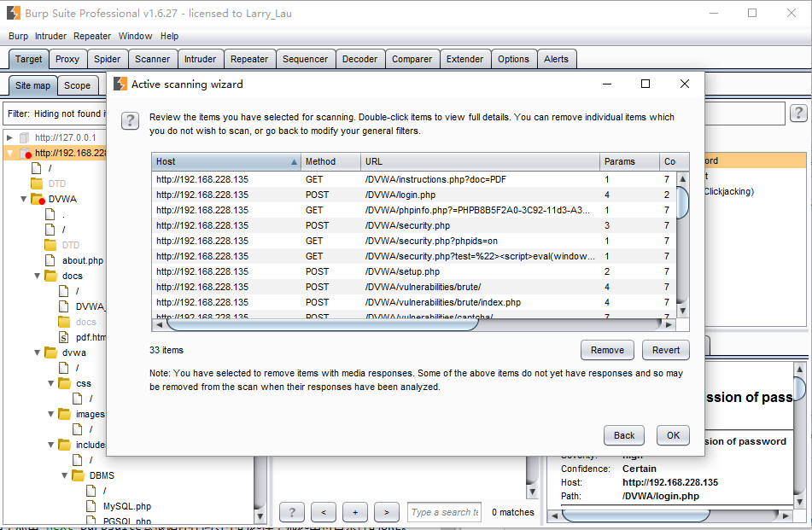The width and height of the screenshot is (812, 530).
Task: Sort table by Method column header
Action: click(x=330, y=161)
